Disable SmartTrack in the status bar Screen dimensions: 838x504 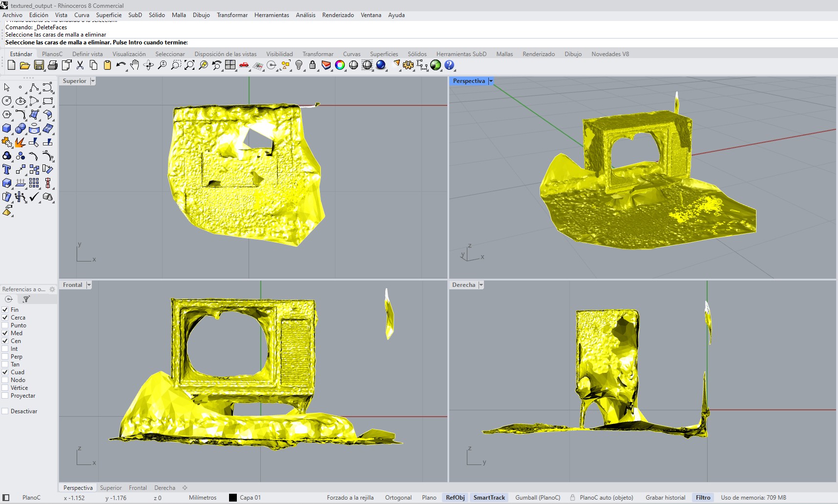click(489, 497)
